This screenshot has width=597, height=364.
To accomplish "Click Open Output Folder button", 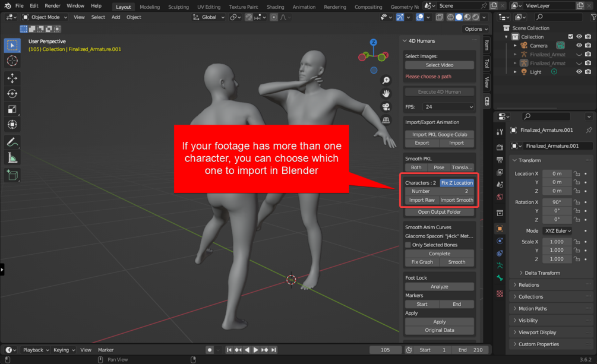I will 440,212.
